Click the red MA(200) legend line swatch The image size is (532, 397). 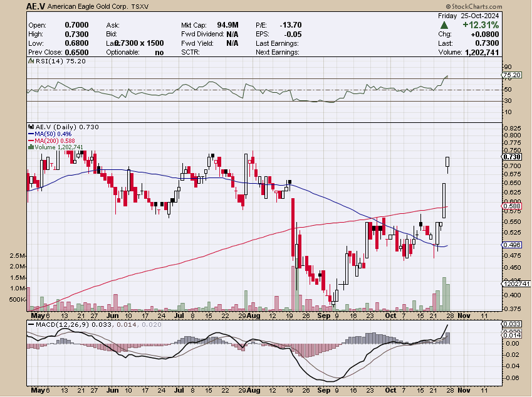31,140
